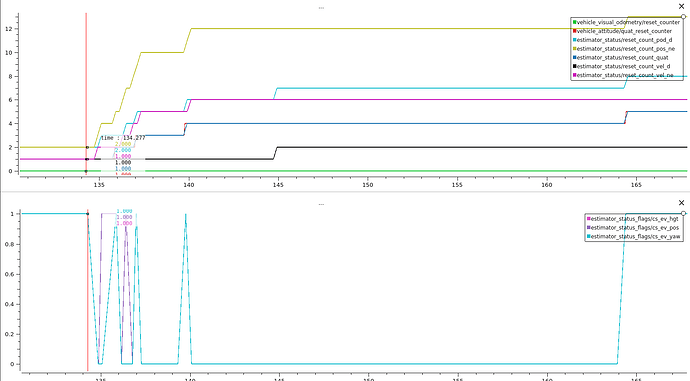Click the 0.8 label on lower plot y-axis
The width and height of the screenshot is (690, 381).
point(9,244)
